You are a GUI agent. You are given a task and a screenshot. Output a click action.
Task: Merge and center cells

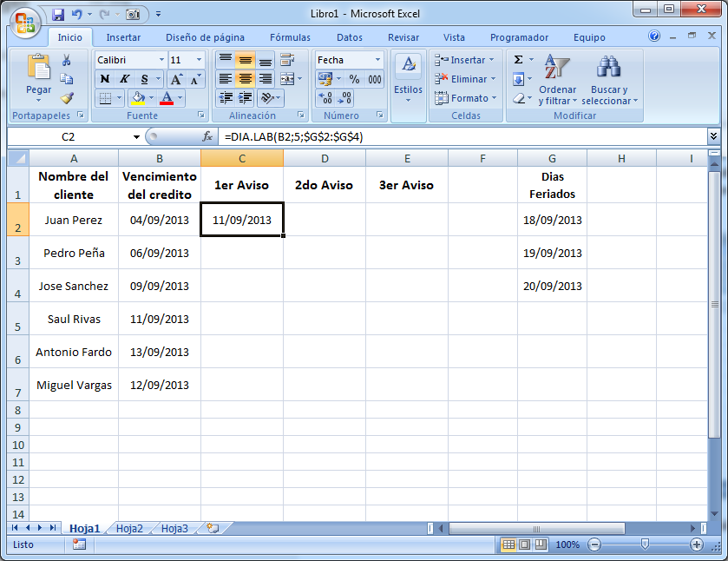[287, 78]
